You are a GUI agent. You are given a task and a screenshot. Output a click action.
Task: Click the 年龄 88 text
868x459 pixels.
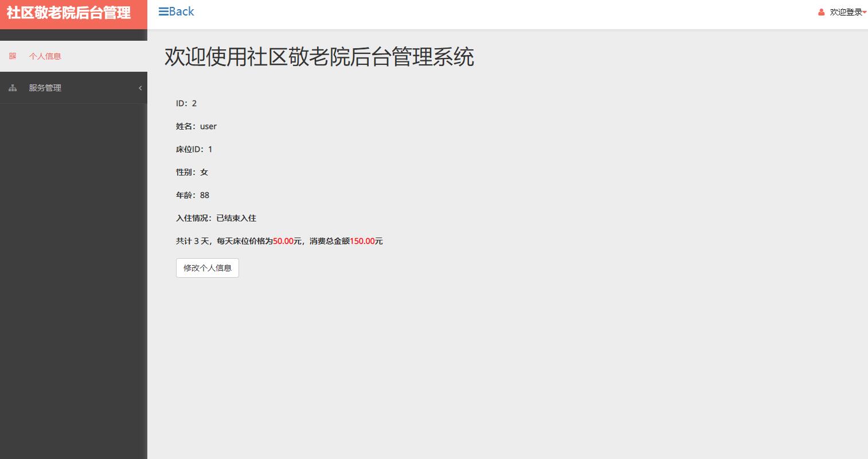coord(204,195)
